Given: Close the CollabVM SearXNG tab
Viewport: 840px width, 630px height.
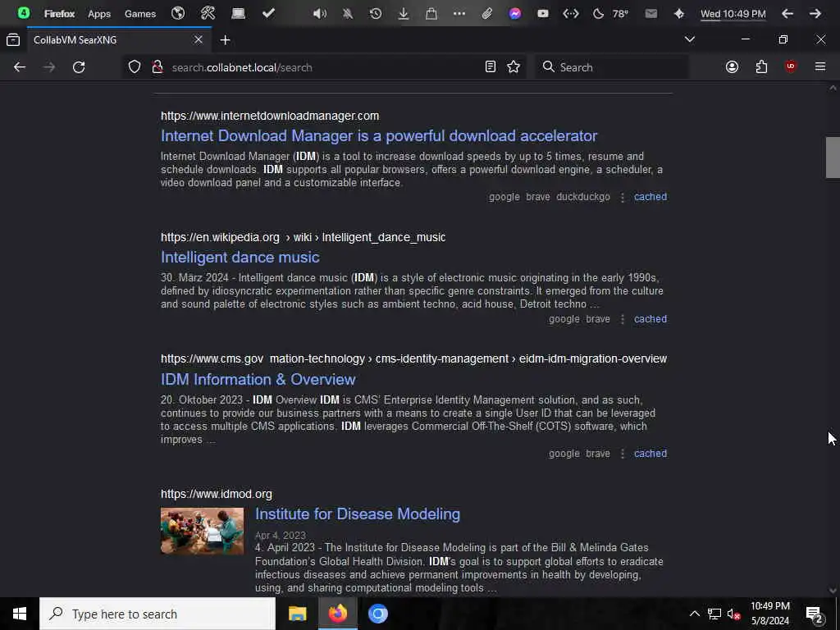Looking at the screenshot, I should (x=199, y=39).
